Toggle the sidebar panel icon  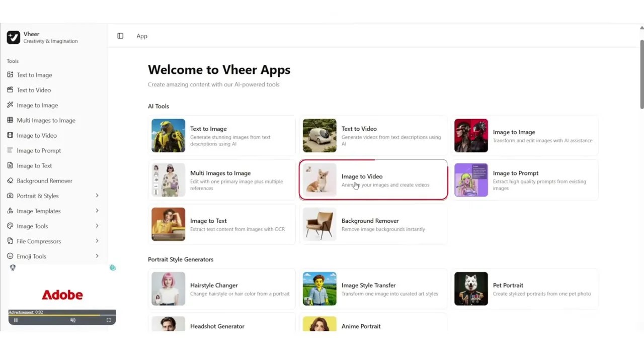[x=120, y=36]
